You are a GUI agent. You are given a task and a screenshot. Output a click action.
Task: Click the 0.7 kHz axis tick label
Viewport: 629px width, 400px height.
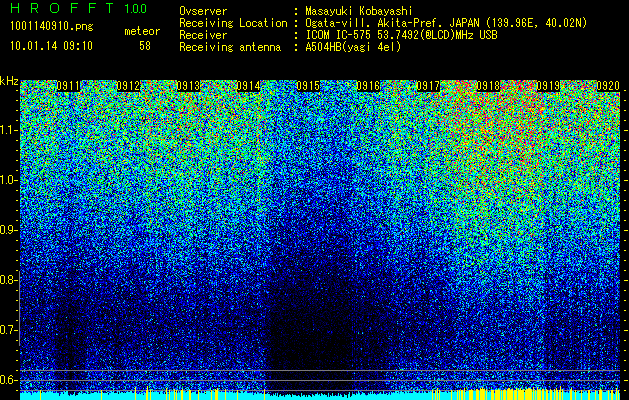(x=7, y=330)
